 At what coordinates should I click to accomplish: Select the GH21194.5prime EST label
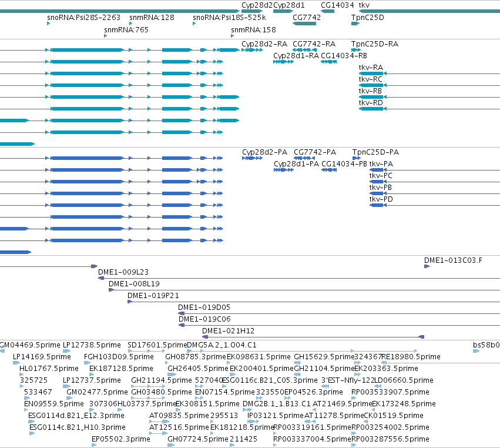pos(162,380)
